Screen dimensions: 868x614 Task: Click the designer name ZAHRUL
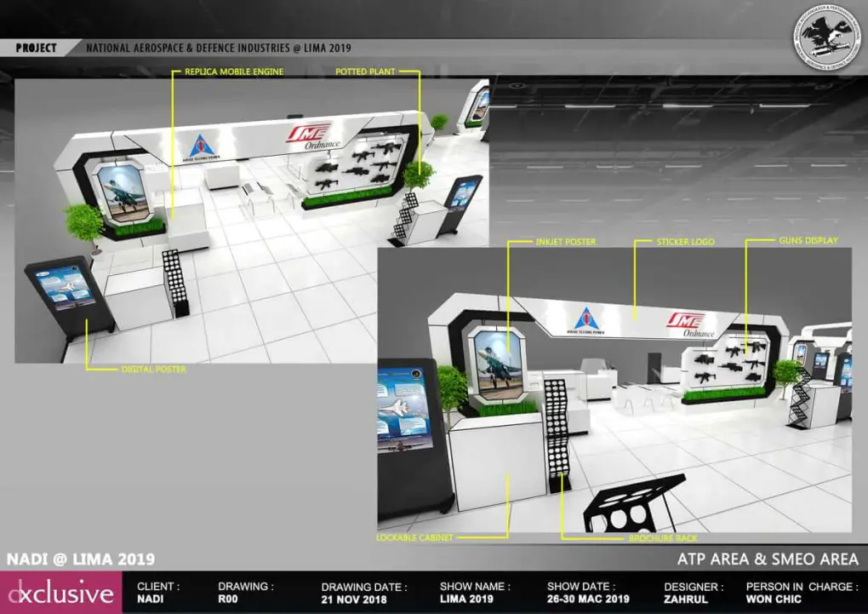(x=686, y=599)
